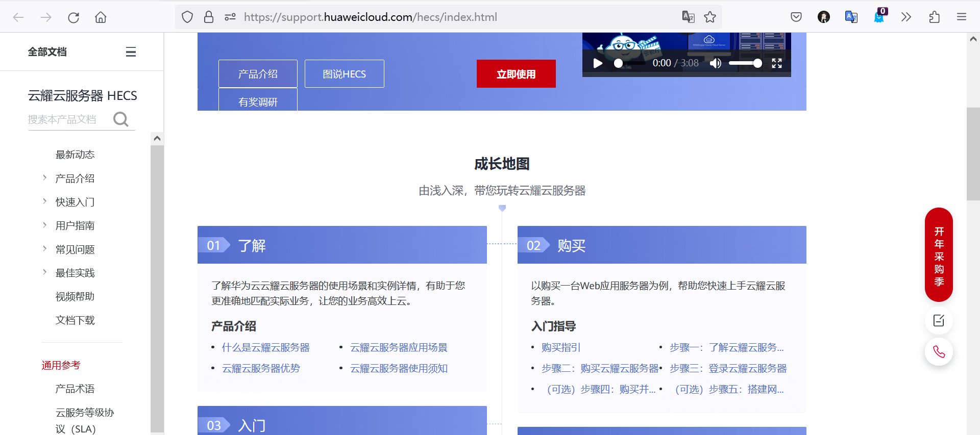
Task: Open link 步骤二：购买云耀云服务器
Action: pyautogui.click(x=600, y=368)
